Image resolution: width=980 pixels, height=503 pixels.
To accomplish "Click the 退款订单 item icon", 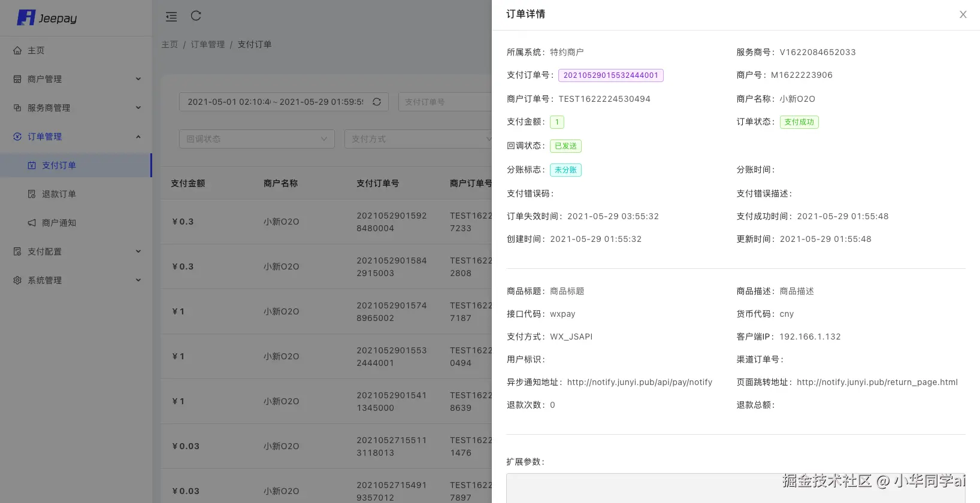I will (x=32, y=194).
